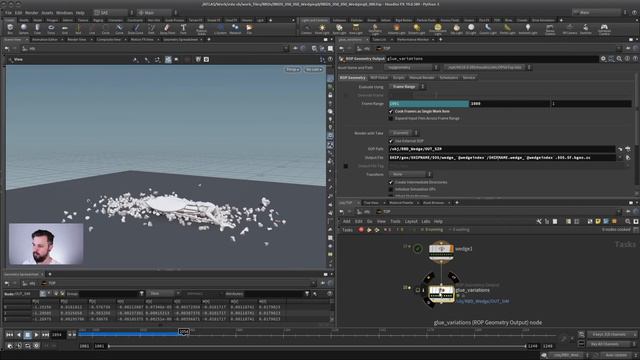The image size is (640, 360).
Task: Add a Gamepad Camera from the shelf
Action: pos(604,29)
